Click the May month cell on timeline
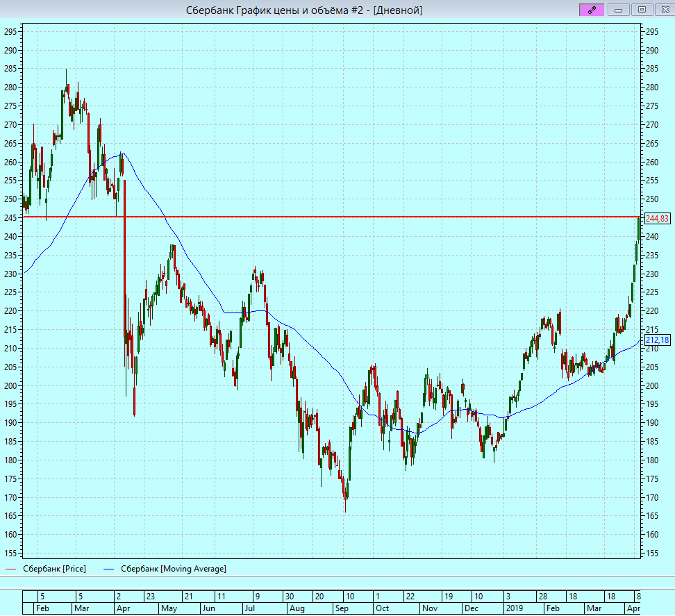Image resolution: width=675 pixels, height=616 pixels. [179, 608]
